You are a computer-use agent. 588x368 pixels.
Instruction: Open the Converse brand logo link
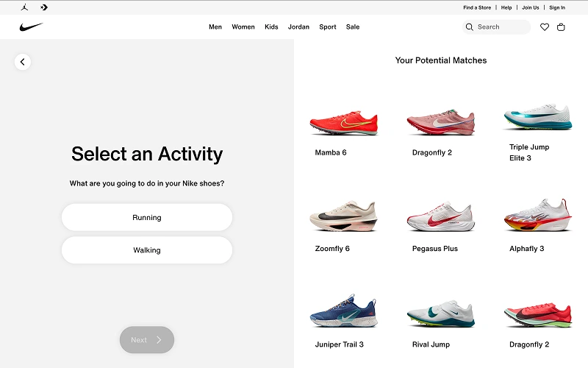click(44, 7)
